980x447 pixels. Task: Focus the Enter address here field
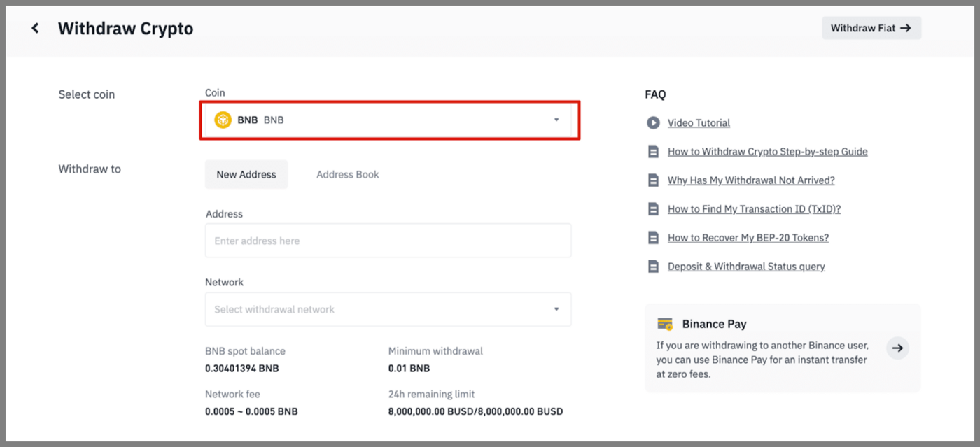coord(388,241)
